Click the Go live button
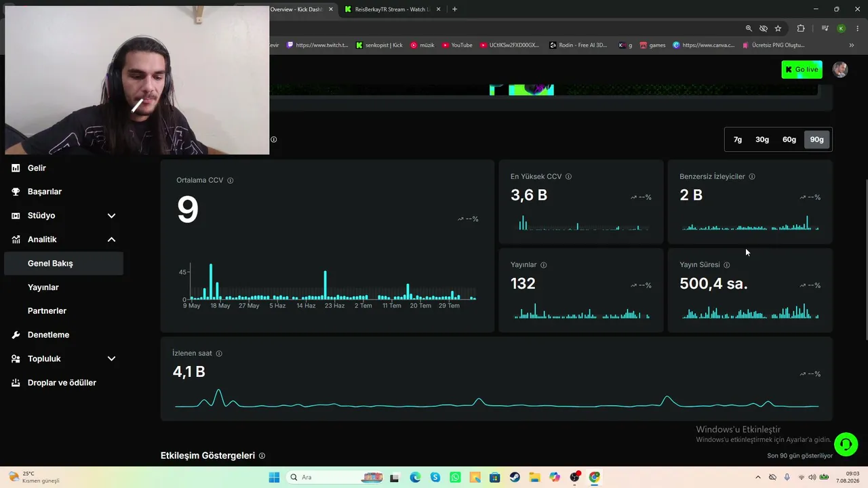868x488 pixels. click(802, 70)
